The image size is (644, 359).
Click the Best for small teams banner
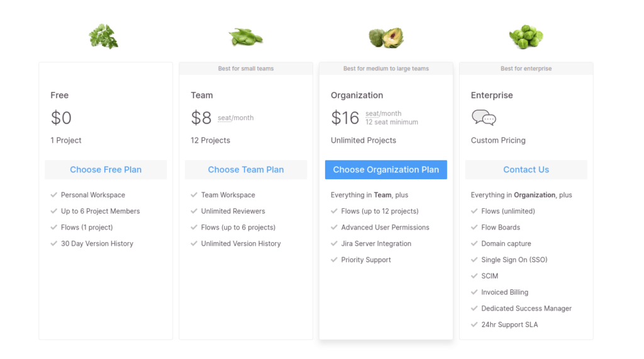[246, 69]
